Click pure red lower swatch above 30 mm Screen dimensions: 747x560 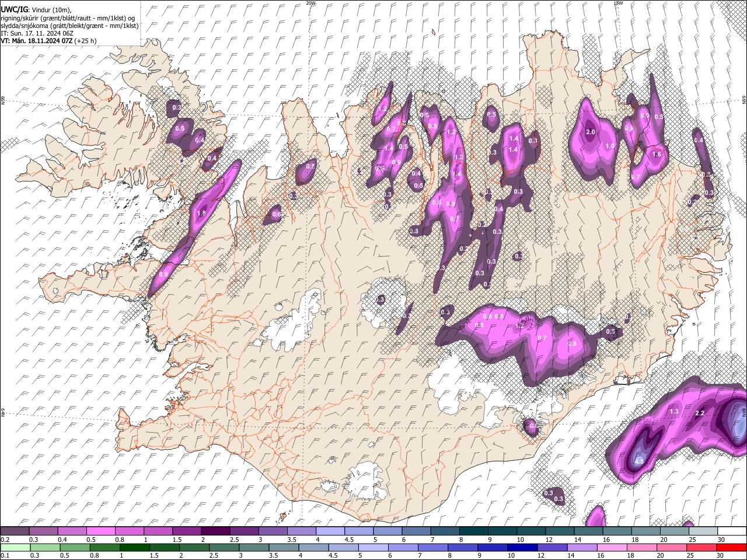[732, 547]
